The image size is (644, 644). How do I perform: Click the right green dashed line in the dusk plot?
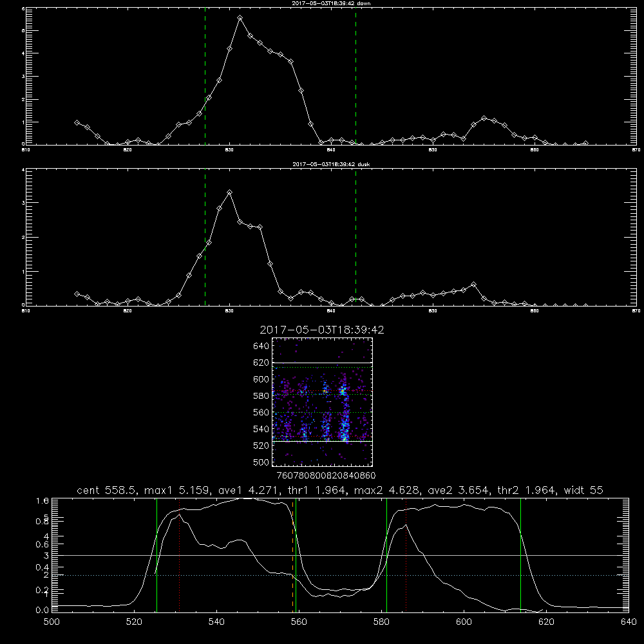355,238
